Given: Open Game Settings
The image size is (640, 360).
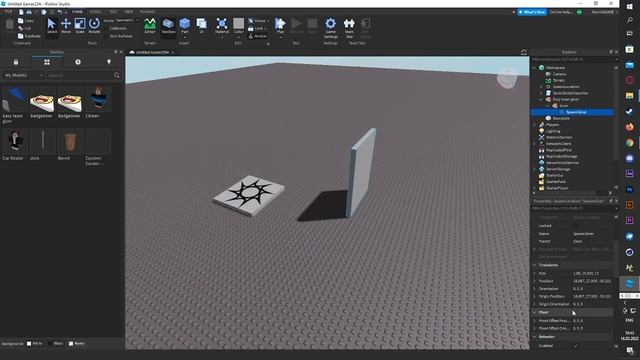Looking at the screenshot, I should click(x=331, y=28).
